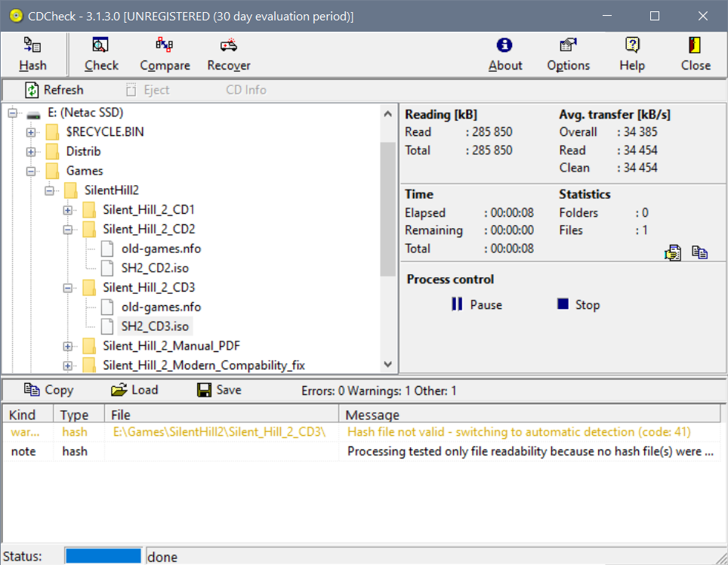The width and height of the screenshot is (728, 565).
Task: Click the copy statistics icon
Action: pos(699,252)
